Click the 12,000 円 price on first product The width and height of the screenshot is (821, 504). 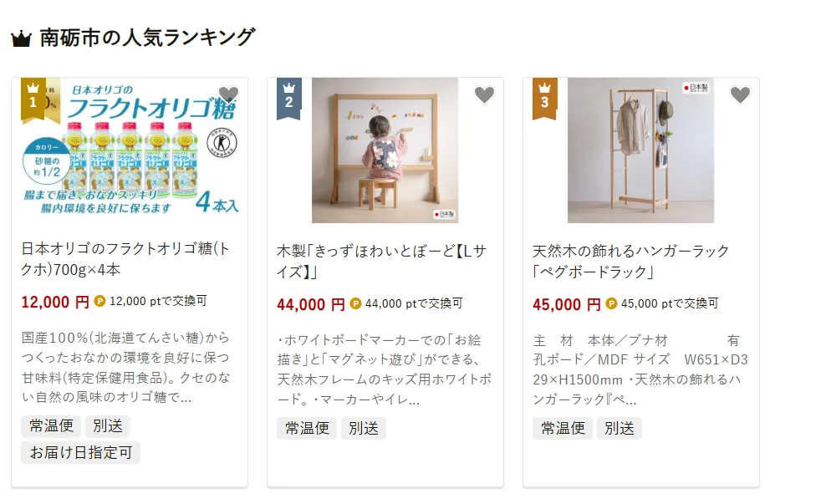click(55, 303)
